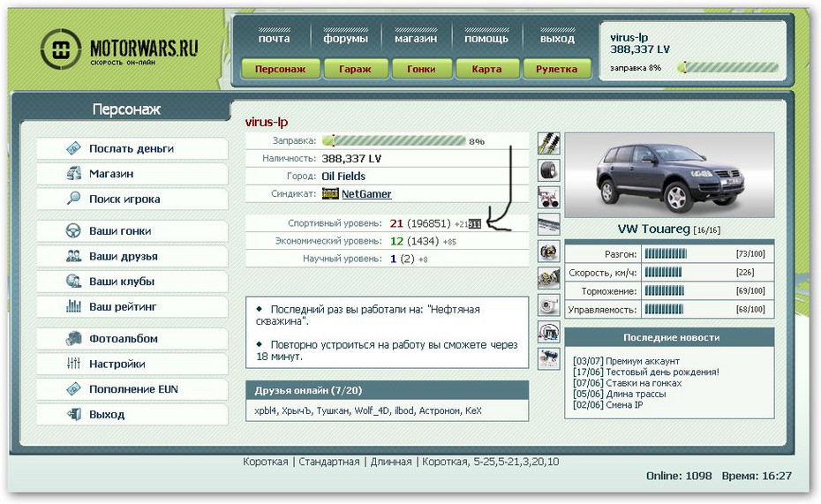Image resolution: width=821 pixels, height=504 pixels.
Task: Click the city name Oil Fields
Action: [343, 176]
